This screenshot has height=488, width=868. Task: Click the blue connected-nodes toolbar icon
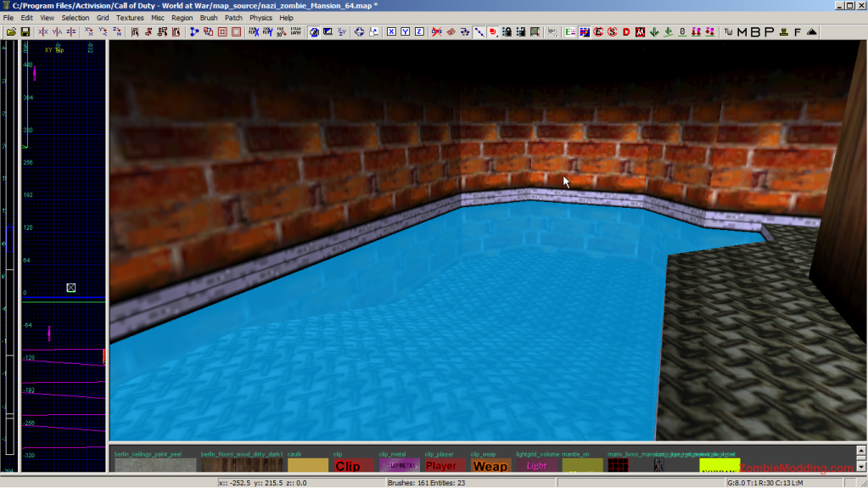193,32
